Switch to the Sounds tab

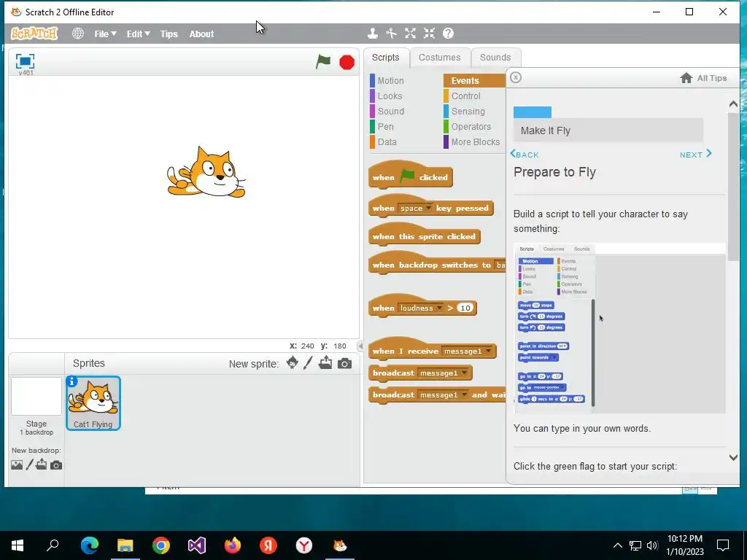pos(495,58)
